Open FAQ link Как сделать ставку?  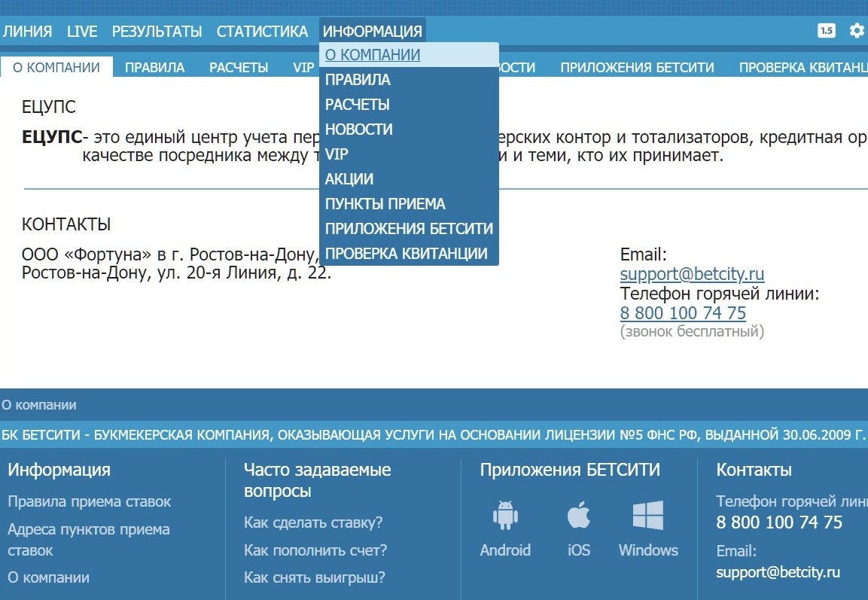pos(313,522)
